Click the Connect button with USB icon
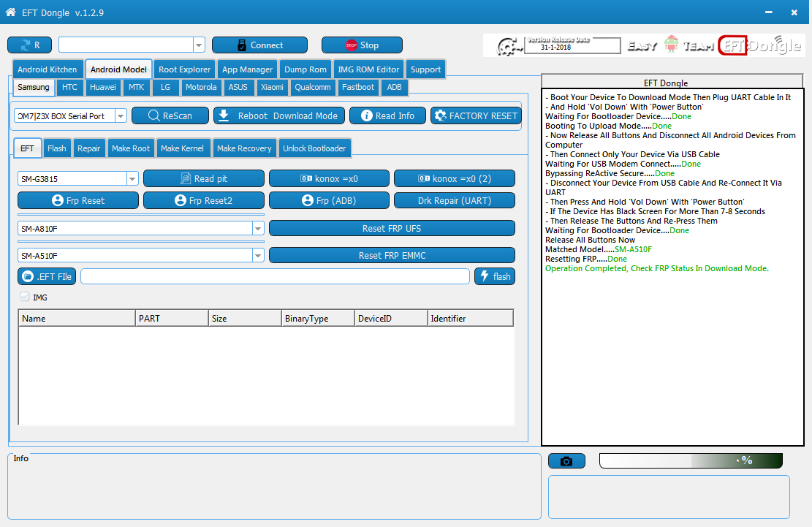 click(259, 45)
